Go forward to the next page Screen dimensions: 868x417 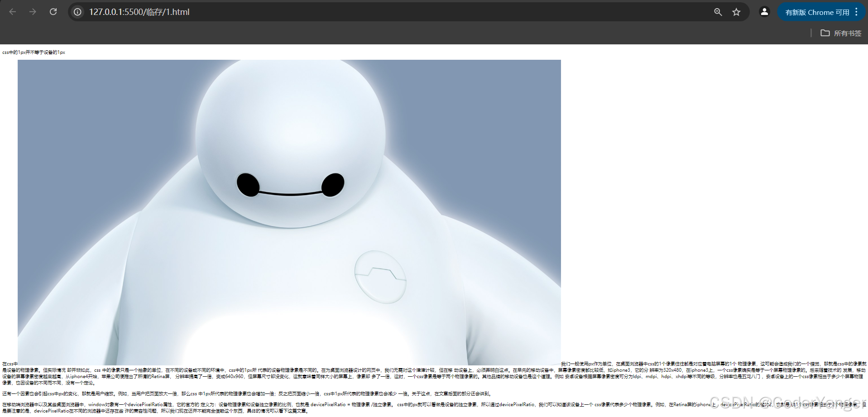coord(33,12)
